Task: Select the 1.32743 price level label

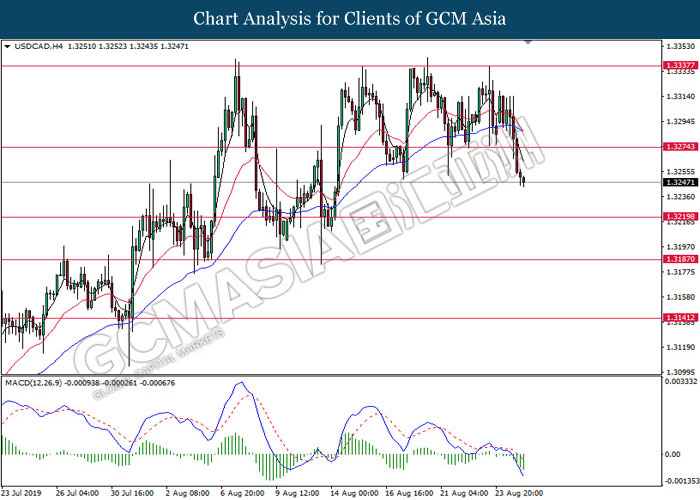Action: [681, 146]
